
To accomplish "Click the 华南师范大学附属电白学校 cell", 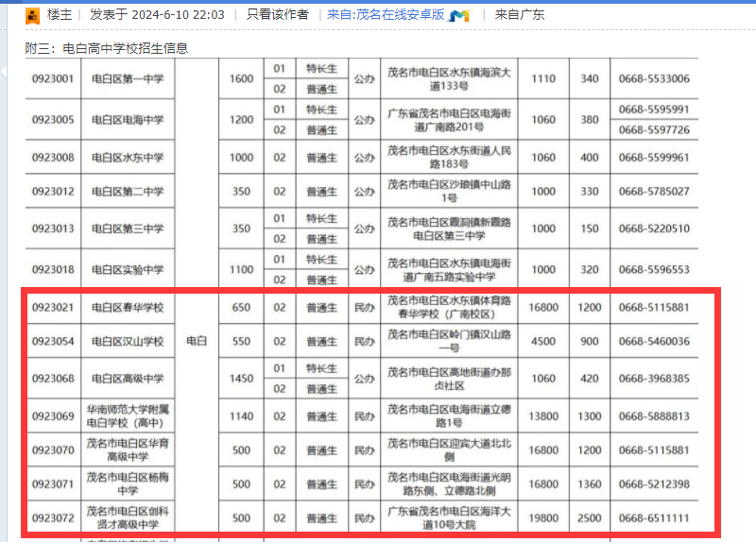I will click(128, 416).
